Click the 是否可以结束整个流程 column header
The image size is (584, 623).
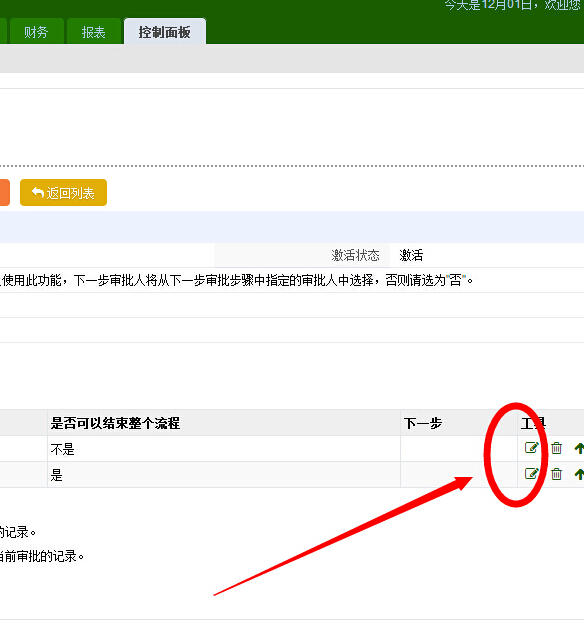tap(115, 423)
